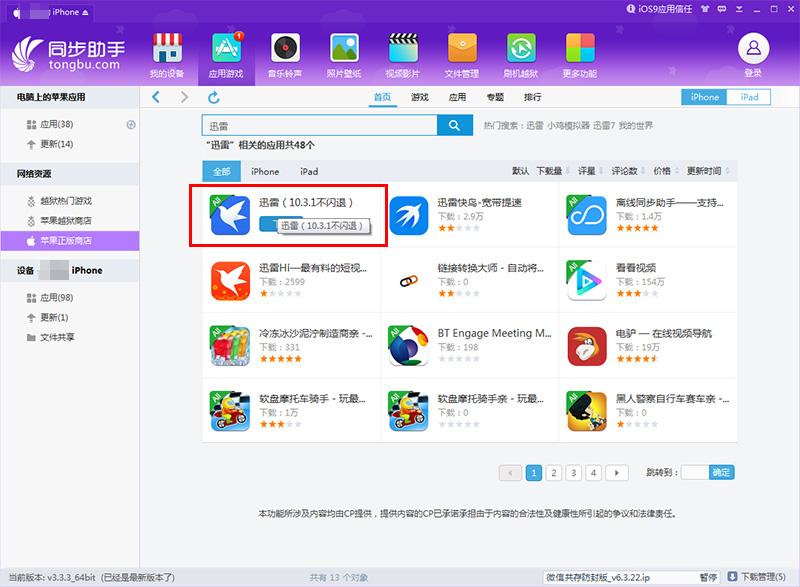800x587 pixels.
Task: Click the 迅雷 (10.3.1不闪退) app icon
Action: (230, 215)
